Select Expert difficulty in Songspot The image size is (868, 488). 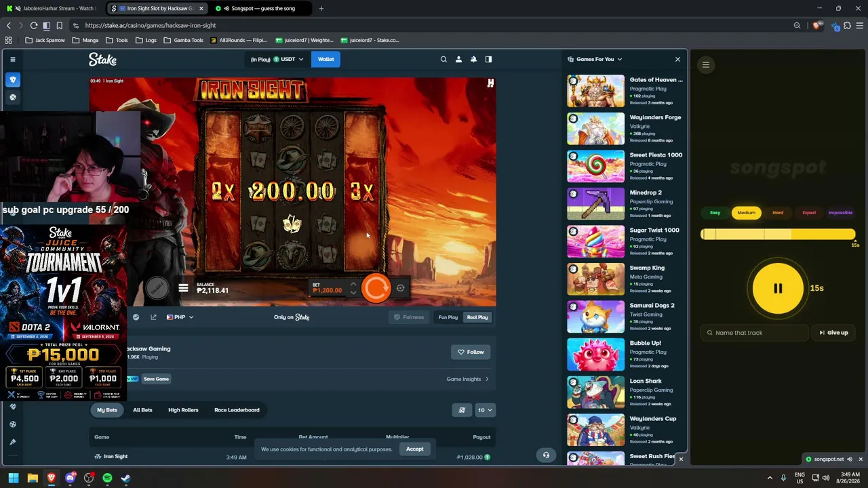point(809,213)
